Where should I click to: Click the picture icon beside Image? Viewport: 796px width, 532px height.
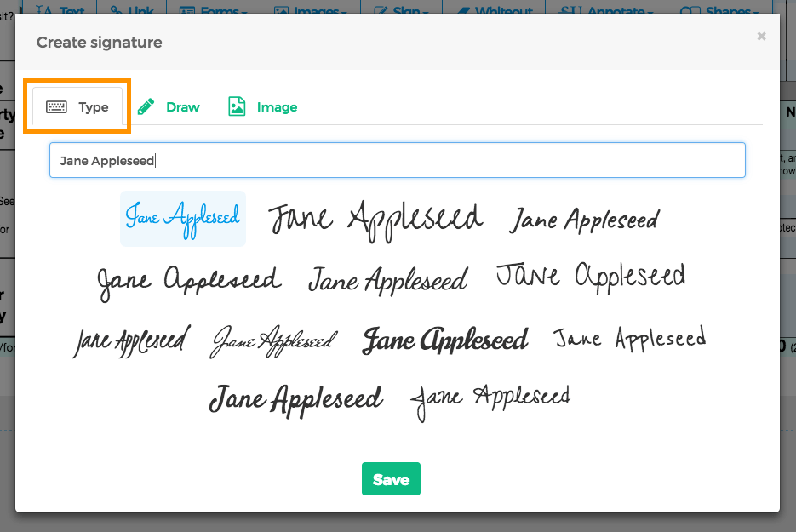tap(237, 106)
